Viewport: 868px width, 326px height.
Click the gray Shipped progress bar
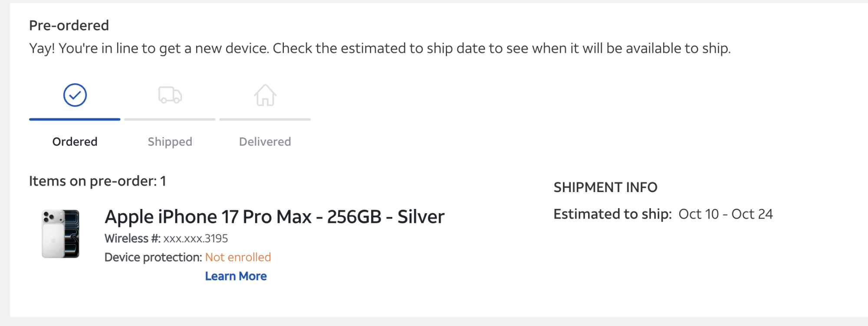[170, 119]
